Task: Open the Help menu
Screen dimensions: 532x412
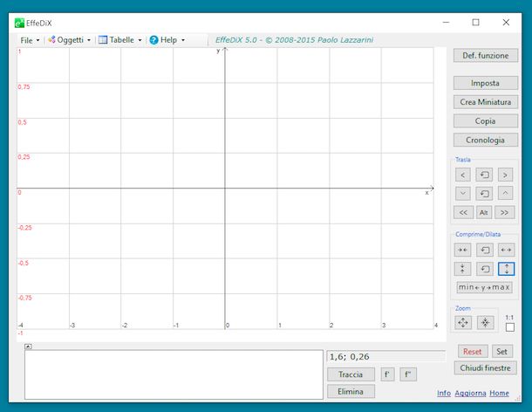Action: click(167, 40)
